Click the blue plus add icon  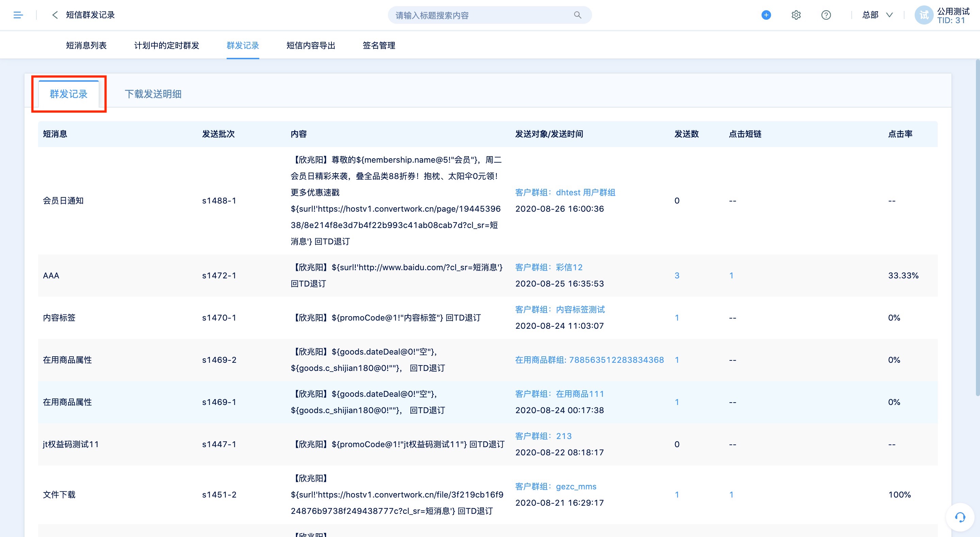pos(766,15)
